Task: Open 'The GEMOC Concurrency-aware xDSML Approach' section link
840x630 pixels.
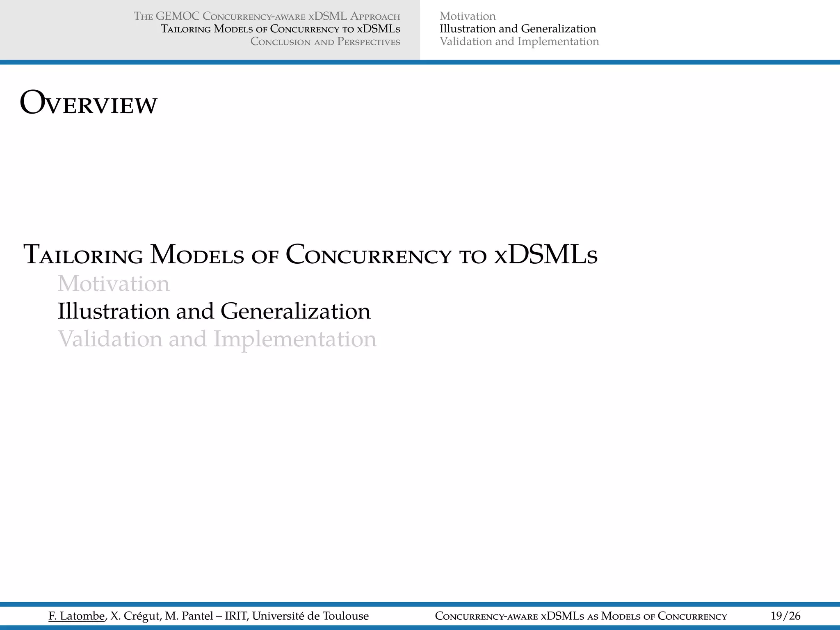Action: (x=267, y=16)
